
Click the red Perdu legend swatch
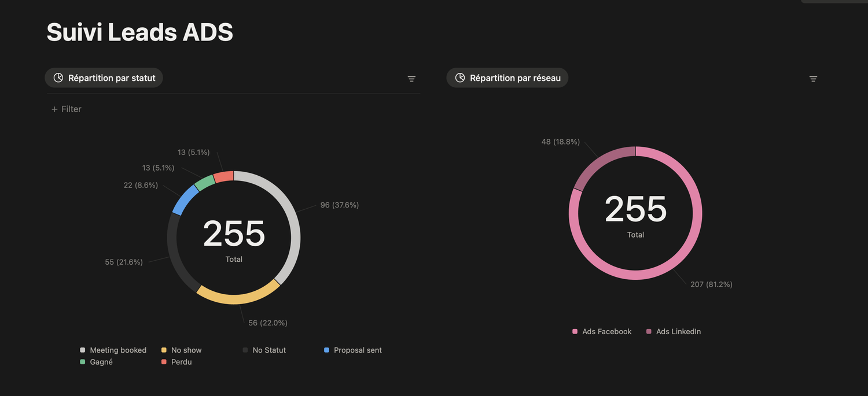click(164, 362)
